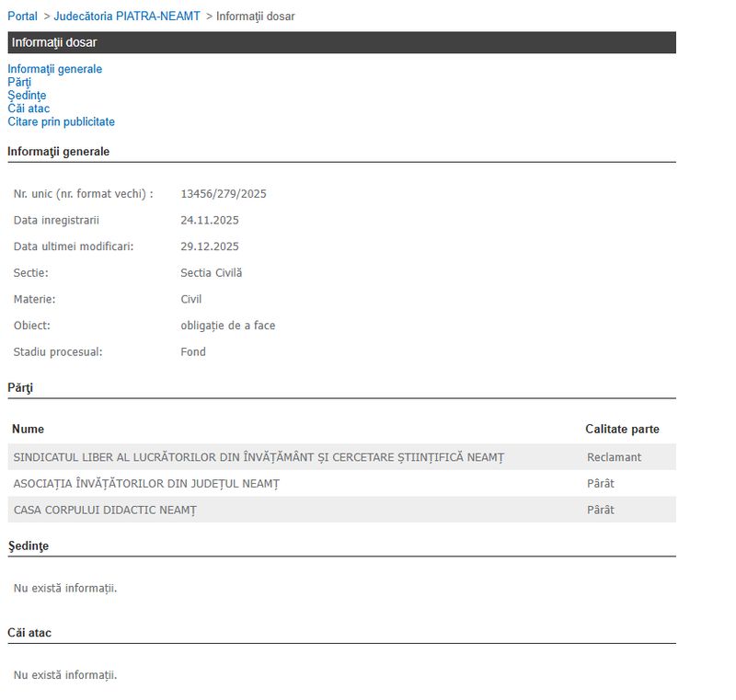This screenshot has height=700, width=736.
Task: Click the Şedinţe section heading
Action: click(x=29, y=546)
